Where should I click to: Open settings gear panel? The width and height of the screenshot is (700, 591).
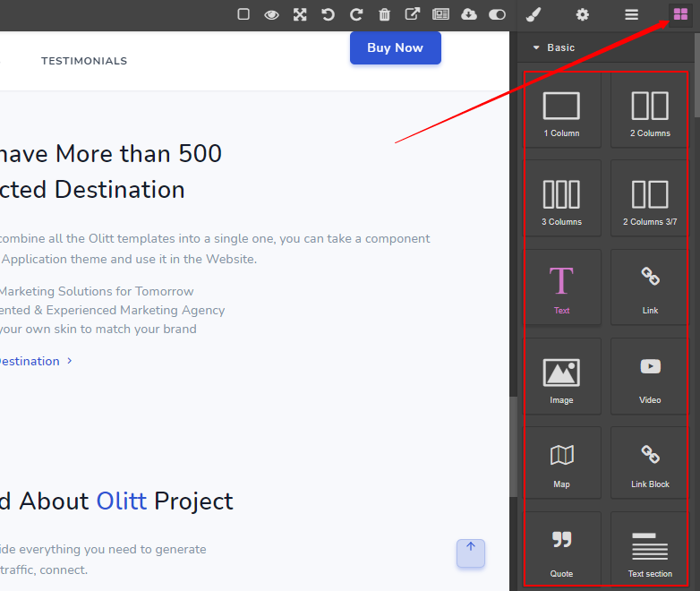point(583,14)
